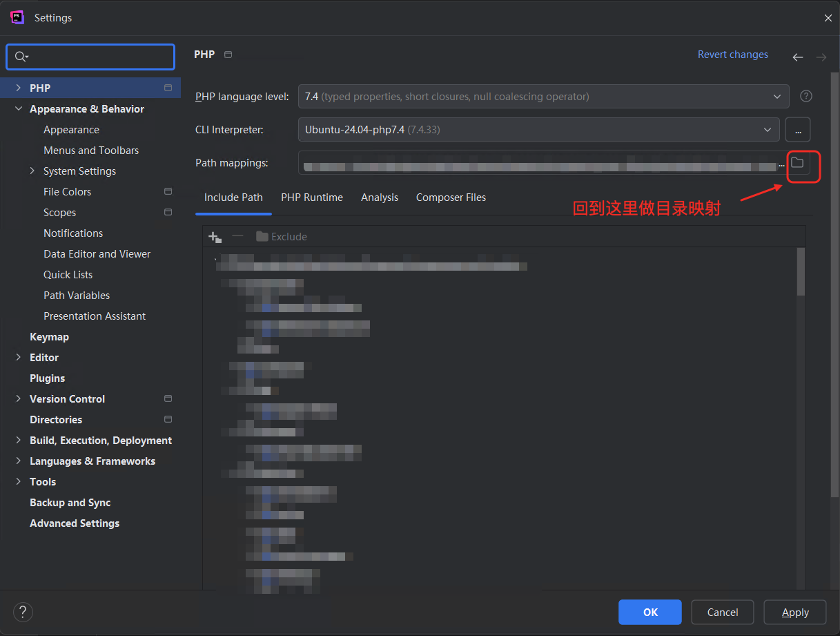The height and width of the screenshot is (636, 840).
Task: Select Path Variables item
Action: 77,295
